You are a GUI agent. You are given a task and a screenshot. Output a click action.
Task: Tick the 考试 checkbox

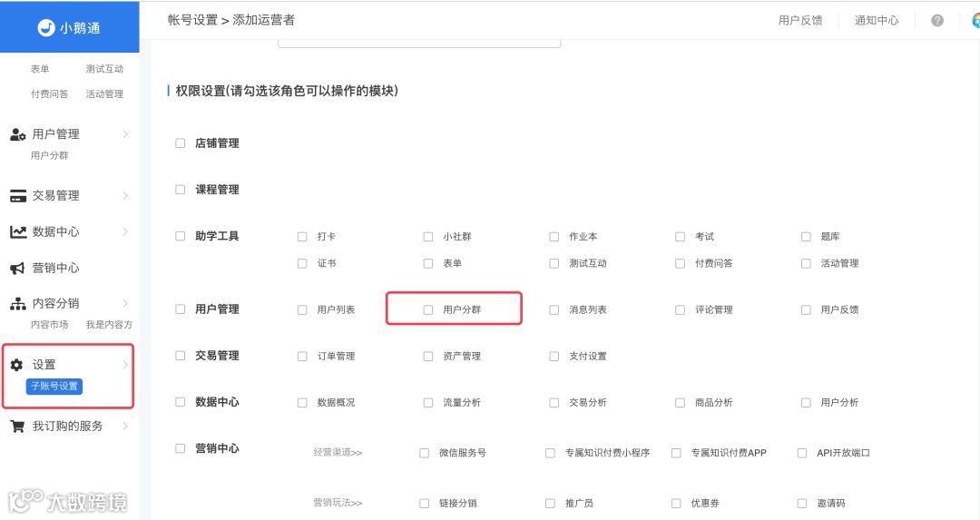[x=680, y=237]
